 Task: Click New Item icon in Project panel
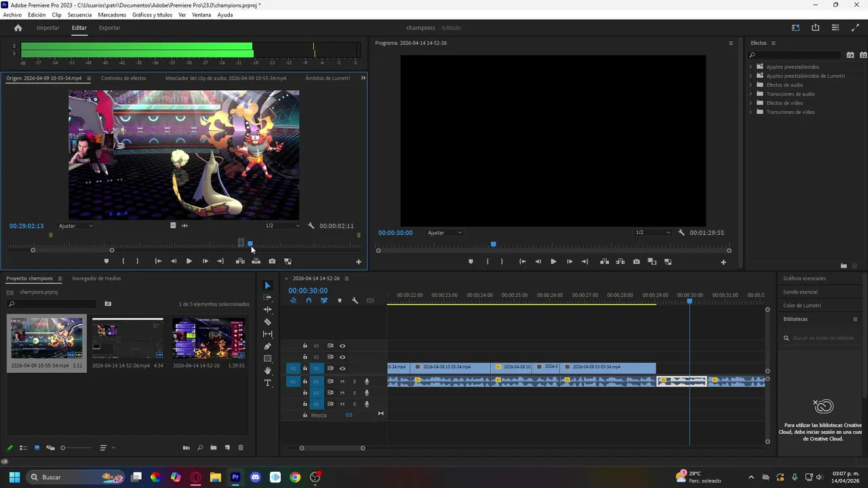point(227,448)
